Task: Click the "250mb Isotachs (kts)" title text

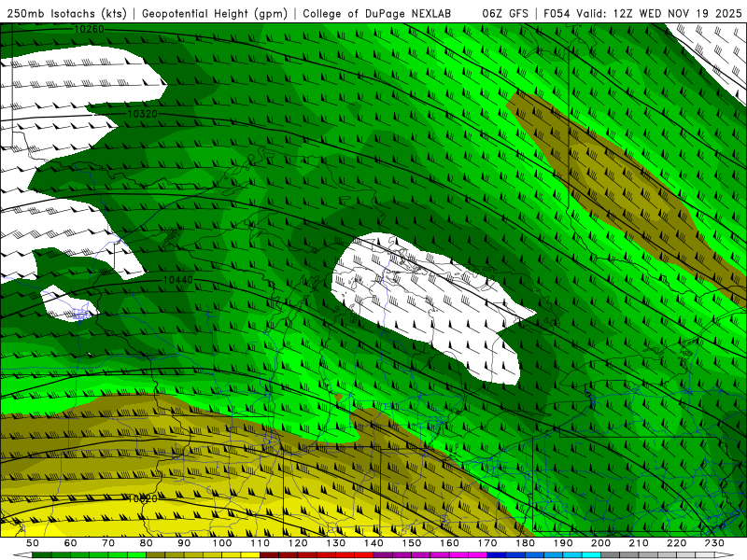Action: pyautogui.click(x=66, y=14)
